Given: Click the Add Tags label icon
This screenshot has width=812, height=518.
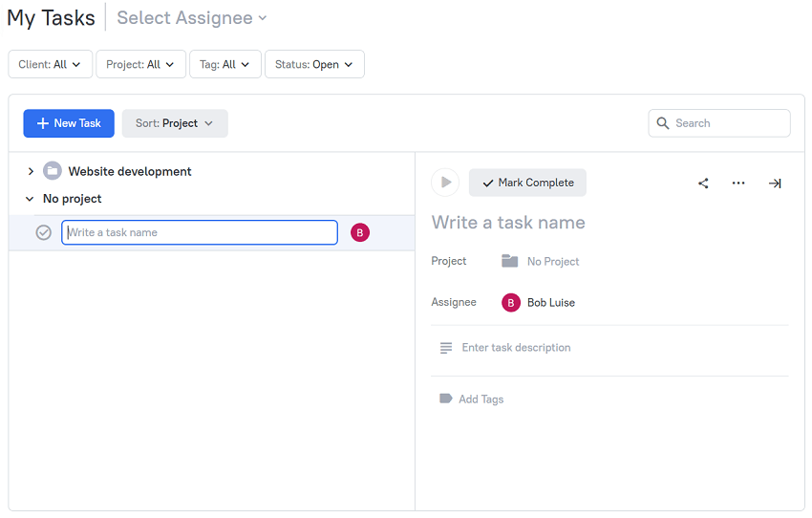Looking at the screenshot, I should click(x=445, y=399).
